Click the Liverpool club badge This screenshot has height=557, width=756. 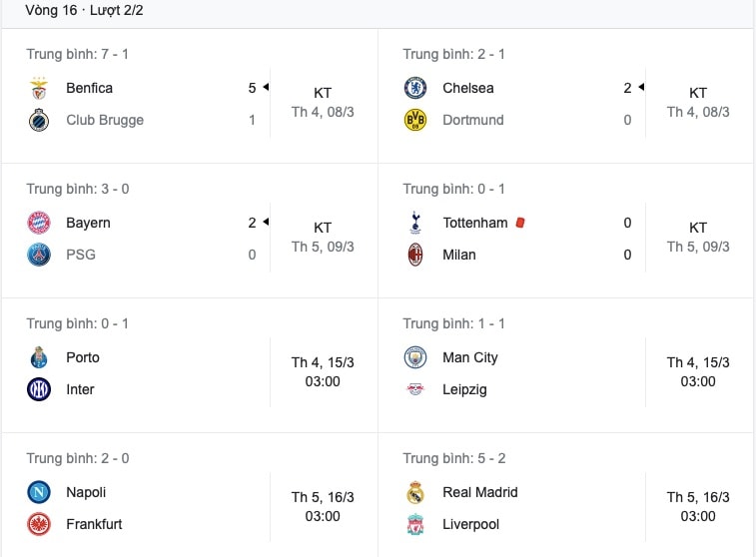coord(415,524)
